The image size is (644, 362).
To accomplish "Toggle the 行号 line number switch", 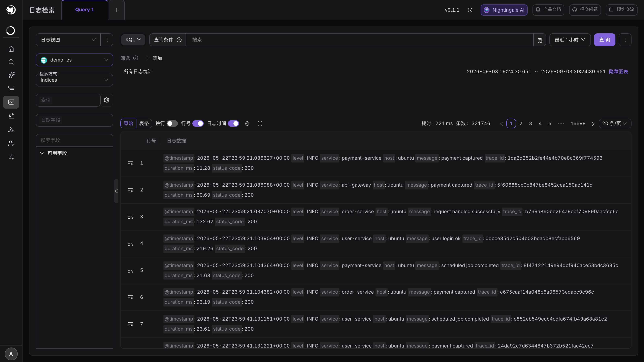I will (198, 123).
